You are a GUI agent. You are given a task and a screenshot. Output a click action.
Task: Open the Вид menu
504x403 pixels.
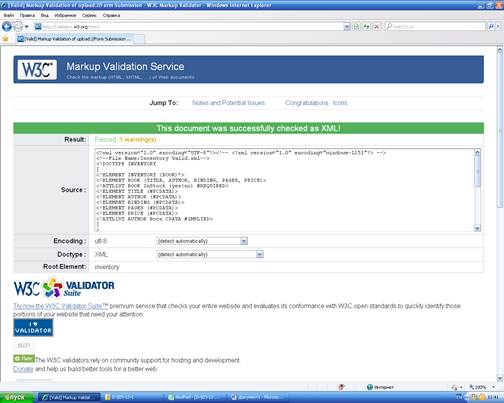(45, 15)
